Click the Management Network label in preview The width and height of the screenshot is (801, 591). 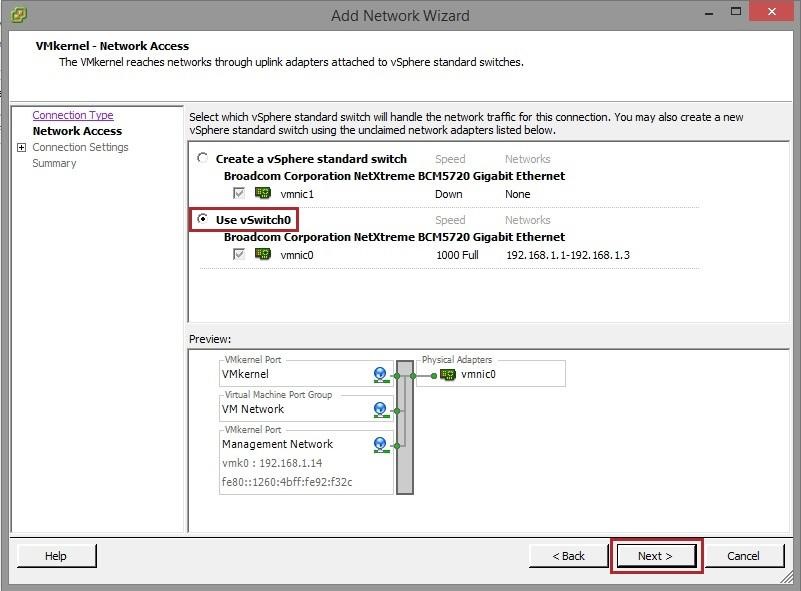pyautogui.click(x=277, y=444)
